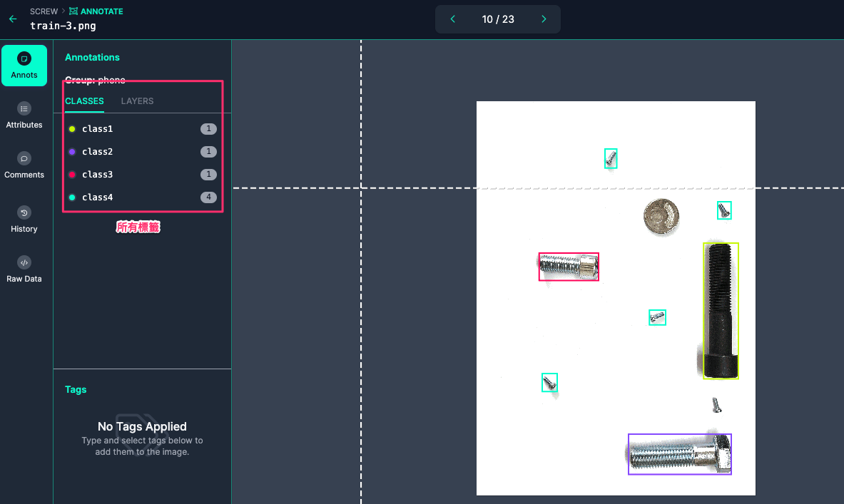Screen dimensions: 844x504
Task: Open the Raw Data panel
Action: coord(24,269)
